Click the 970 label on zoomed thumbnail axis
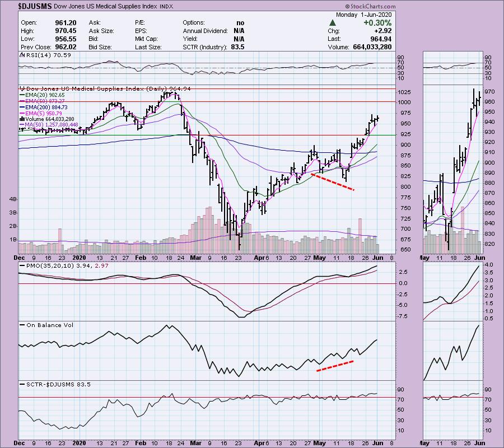This screenshot has height=448, width=504. point(489,92)
